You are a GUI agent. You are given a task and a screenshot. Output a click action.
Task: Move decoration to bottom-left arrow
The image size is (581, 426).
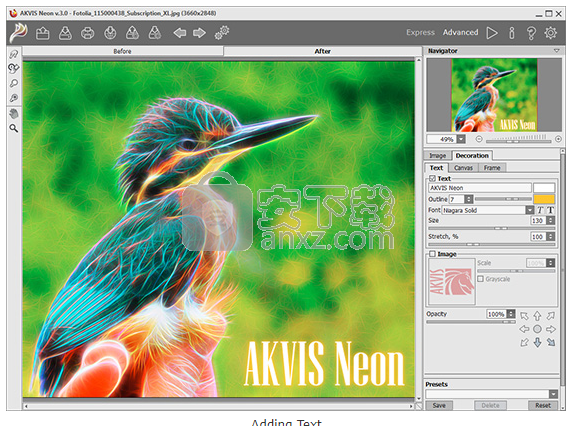[524, 343]
